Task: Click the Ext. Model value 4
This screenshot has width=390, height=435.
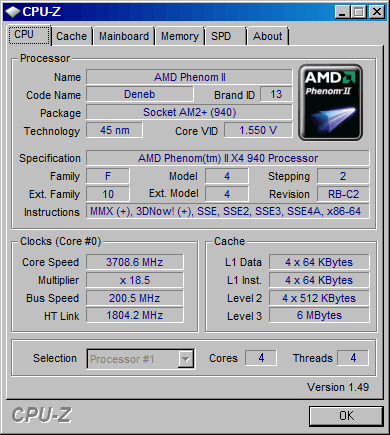Action: tap(227, 194)
